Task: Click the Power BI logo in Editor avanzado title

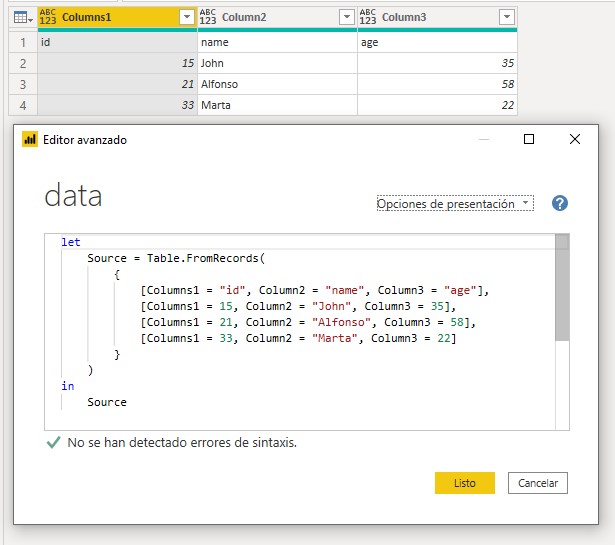Action: coord(30,139)
